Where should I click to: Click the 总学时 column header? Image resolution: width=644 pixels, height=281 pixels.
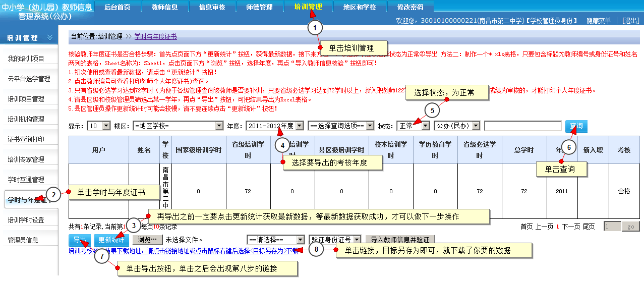[524, 149]
